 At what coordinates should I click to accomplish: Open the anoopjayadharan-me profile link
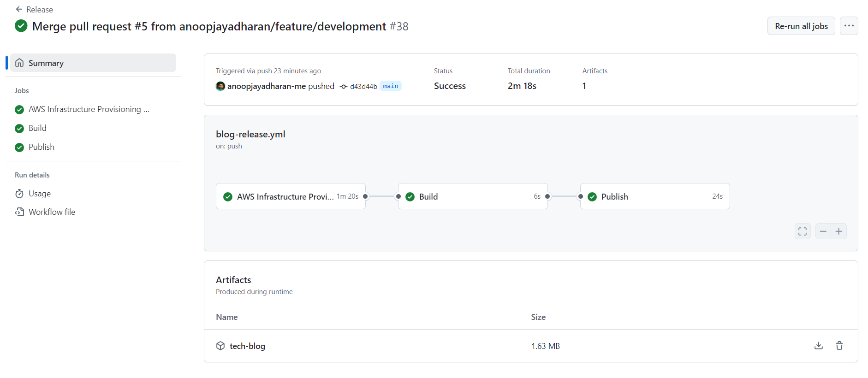pyautogui.click(x=267, y=86)
